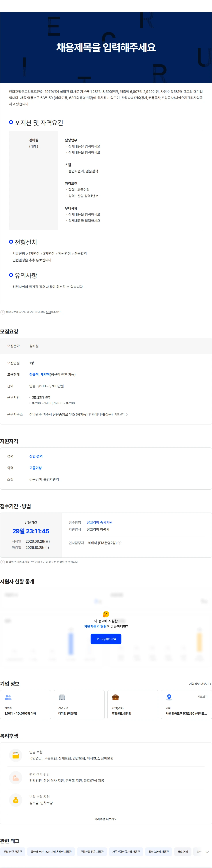
Task: Click the 잡코리아 이력서 application form text
Action: (98, 529)
